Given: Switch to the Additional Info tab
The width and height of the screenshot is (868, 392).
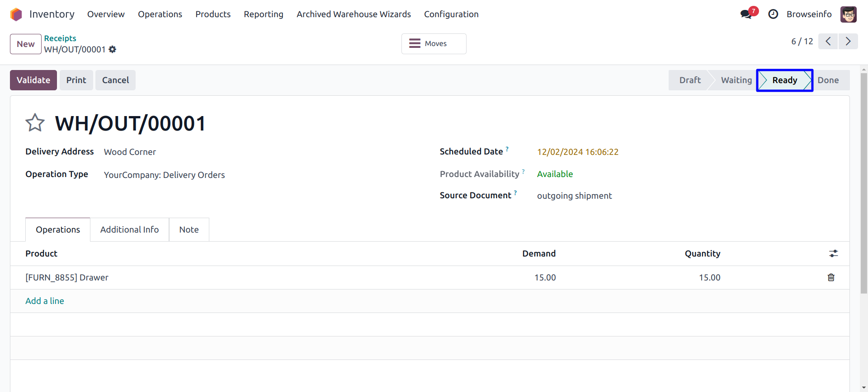Looking at the screenshot, I should coord(129,229).
